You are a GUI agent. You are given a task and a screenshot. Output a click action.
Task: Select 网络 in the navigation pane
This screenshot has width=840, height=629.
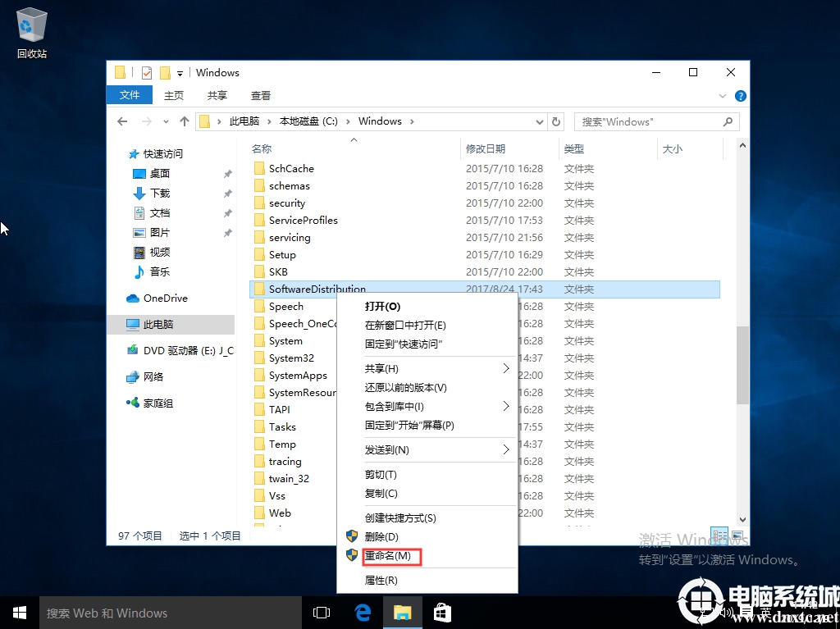(x=153, y=376)
